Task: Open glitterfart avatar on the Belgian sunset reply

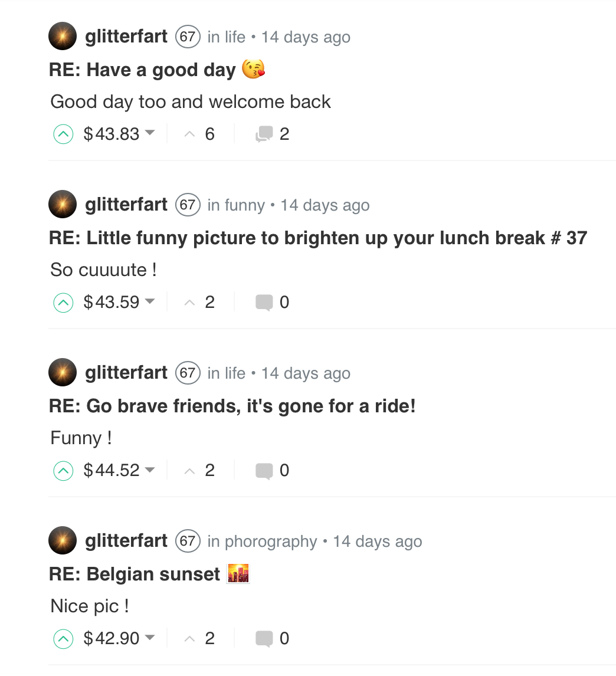Action: pyautogui.click(x=63, y=540)
